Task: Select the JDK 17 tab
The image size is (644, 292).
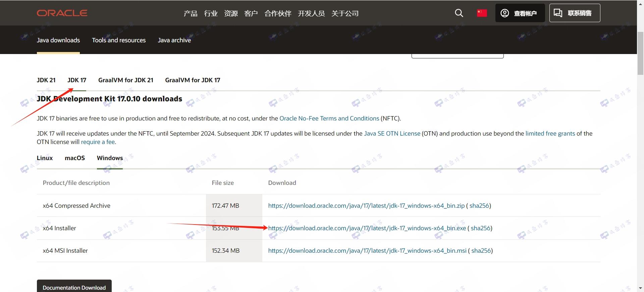Action: click(77, 80)
